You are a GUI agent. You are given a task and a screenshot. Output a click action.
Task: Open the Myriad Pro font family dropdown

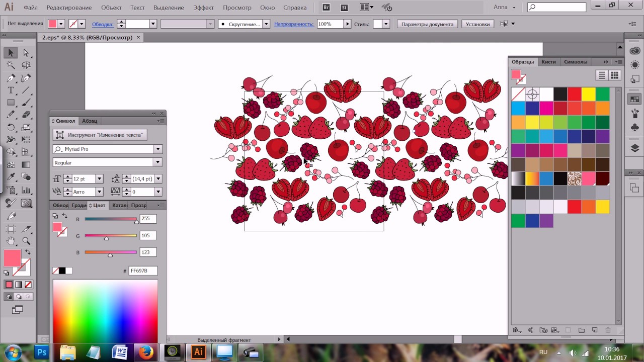tap(158, 149)
